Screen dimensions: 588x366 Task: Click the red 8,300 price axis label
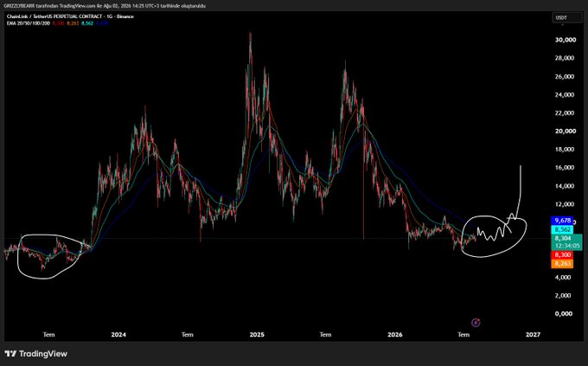tap(562, 255)
